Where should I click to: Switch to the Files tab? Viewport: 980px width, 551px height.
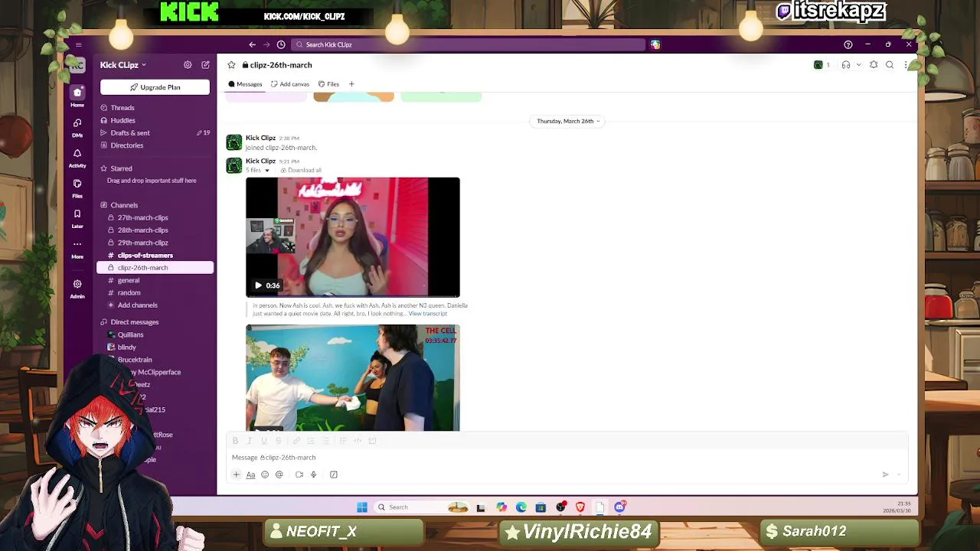(328, 84)
